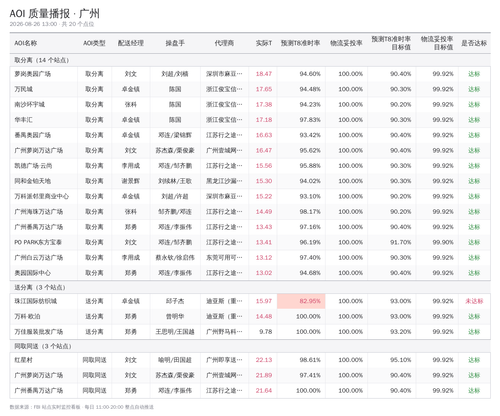The width and height of the screenshot is (500, 416).
Task: Click the AOI name 华丰汇
Action: point(23,120)
